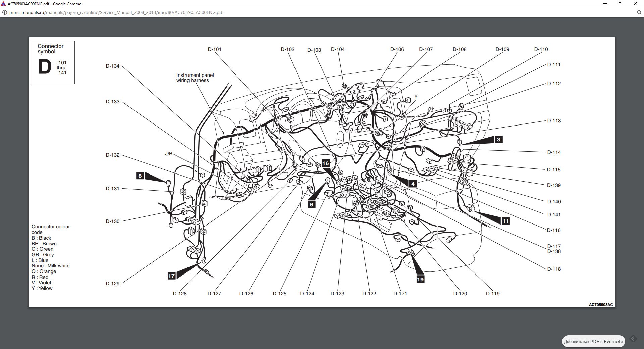The image size is (644, 349).
Task: Click the D-101 connector label
Action: point(214,49)
